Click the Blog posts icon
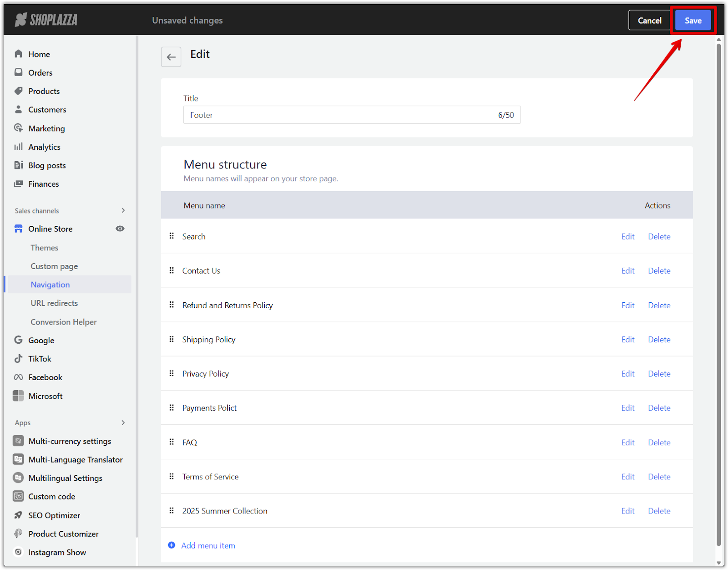728x570 pixels. point(18,165)
